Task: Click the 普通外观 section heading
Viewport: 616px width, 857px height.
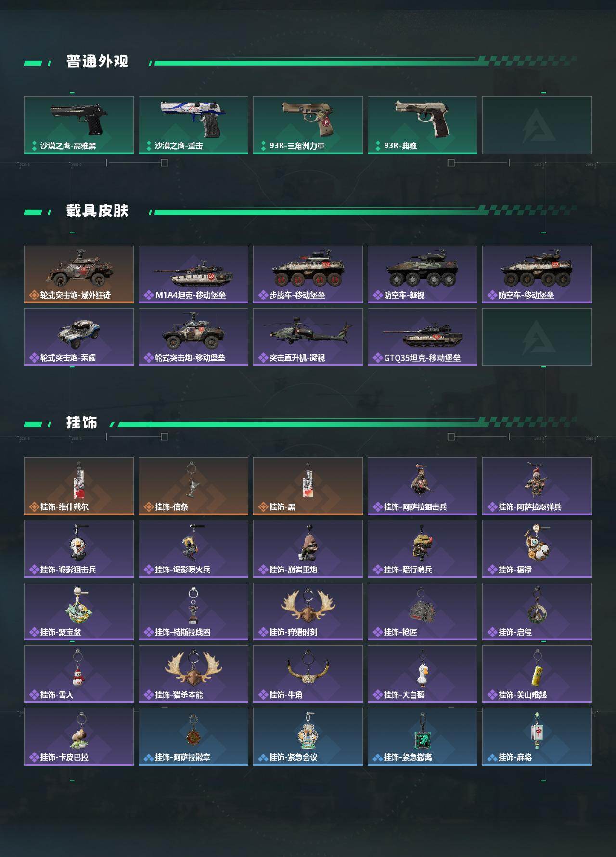Action: (97, 62)
